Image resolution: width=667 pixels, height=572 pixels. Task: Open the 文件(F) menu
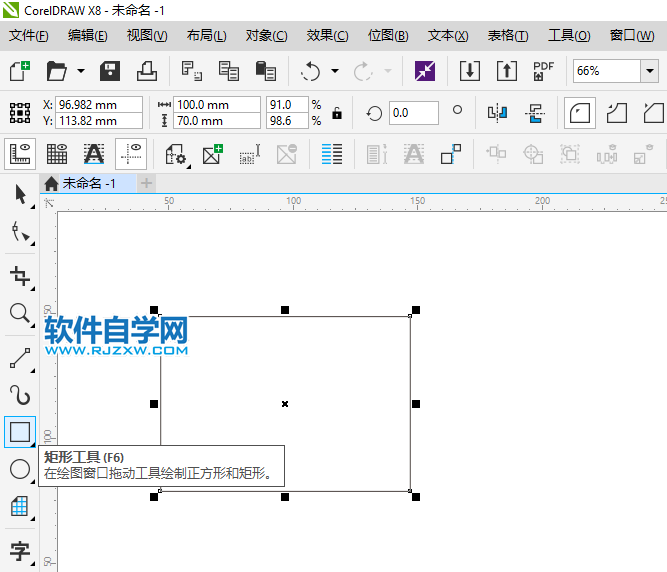[29, 35]
